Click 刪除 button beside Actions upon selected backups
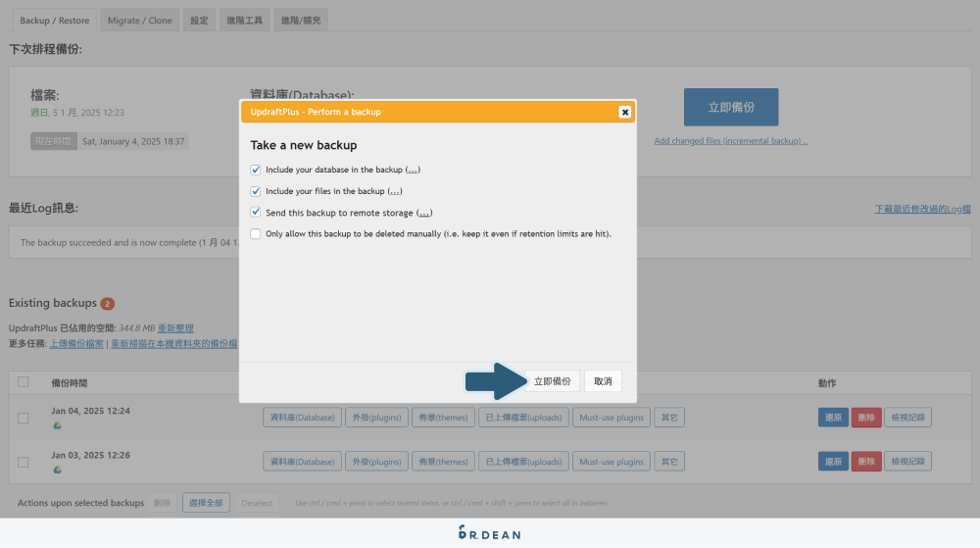This screenshot has height=548, width=980. click(x=162, y=503)
